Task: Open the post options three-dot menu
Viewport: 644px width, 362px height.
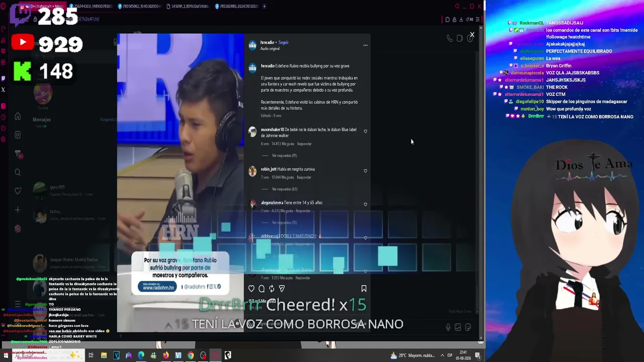Action: pyautogui.click(x=365, y=45)
